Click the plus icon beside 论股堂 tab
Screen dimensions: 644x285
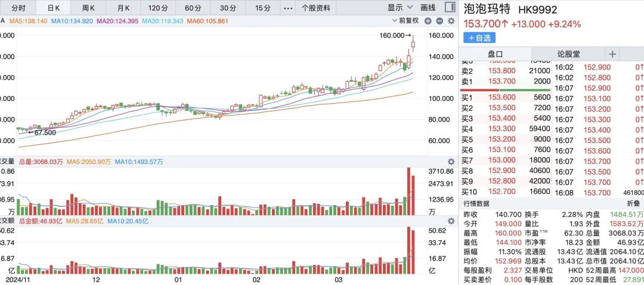point(612,54)
